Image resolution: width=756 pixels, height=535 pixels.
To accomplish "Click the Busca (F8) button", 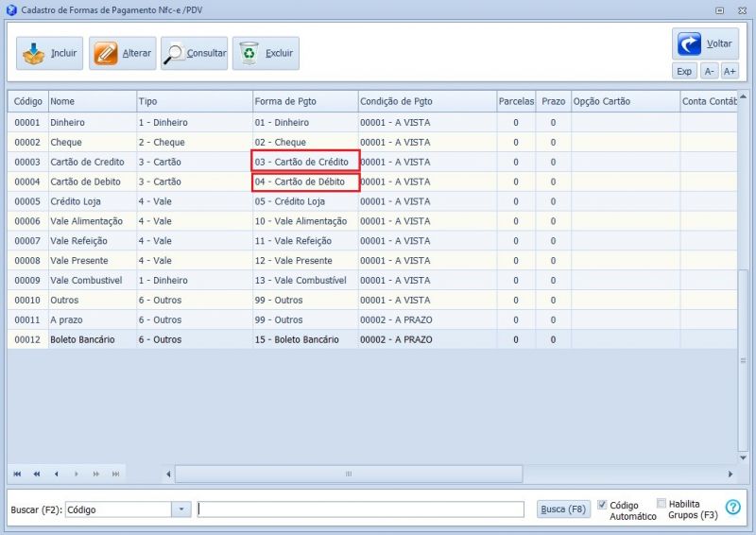I will coord(563,509).
